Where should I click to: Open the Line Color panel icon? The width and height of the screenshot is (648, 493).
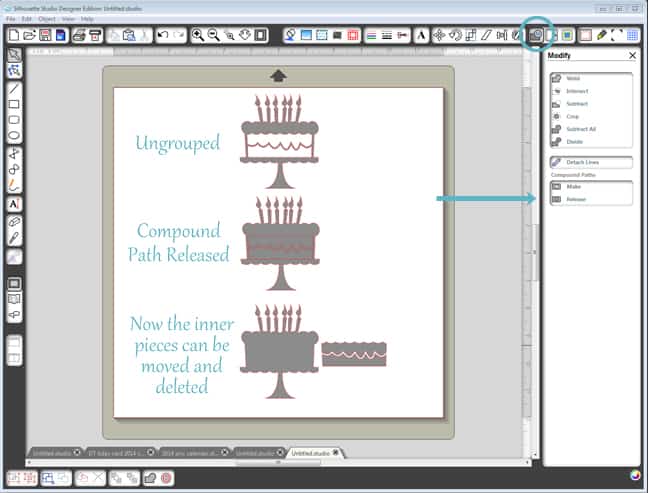(372, 36)
